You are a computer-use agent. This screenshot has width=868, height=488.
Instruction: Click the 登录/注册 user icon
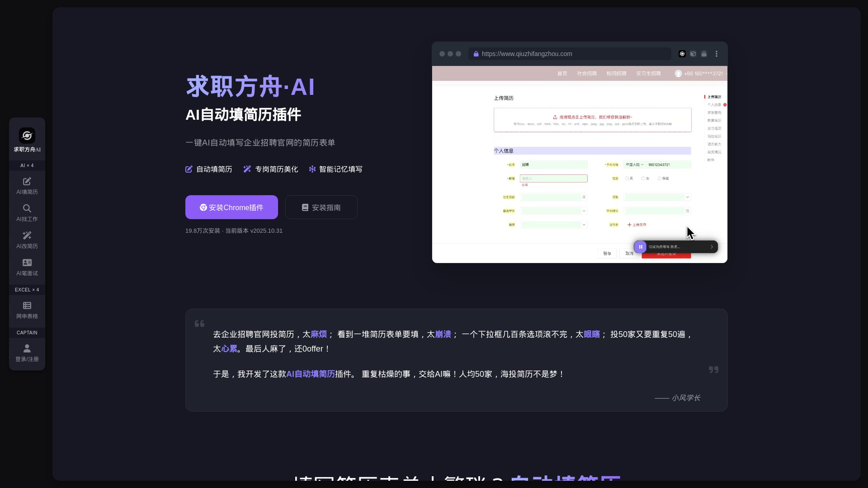coord(27,353)
